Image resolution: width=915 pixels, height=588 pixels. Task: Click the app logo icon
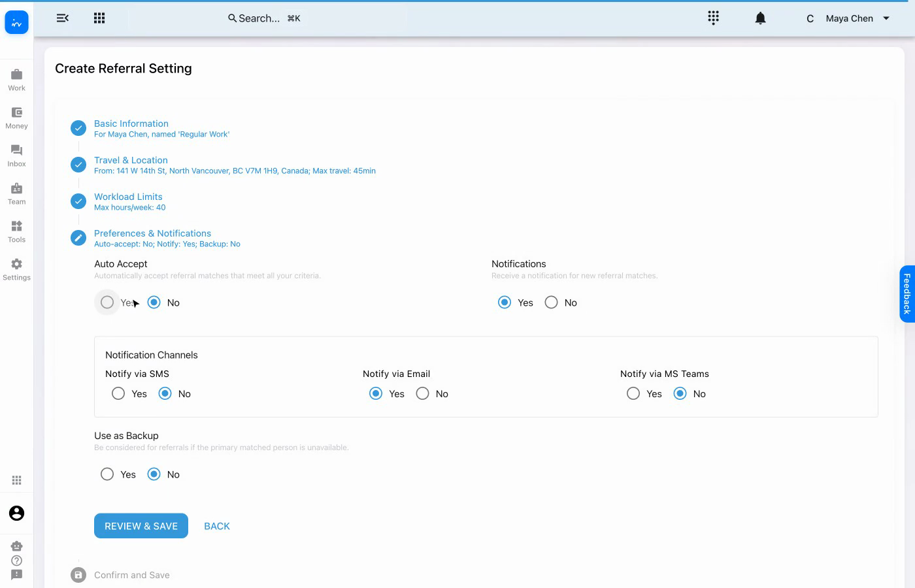[x=16, y=23]
